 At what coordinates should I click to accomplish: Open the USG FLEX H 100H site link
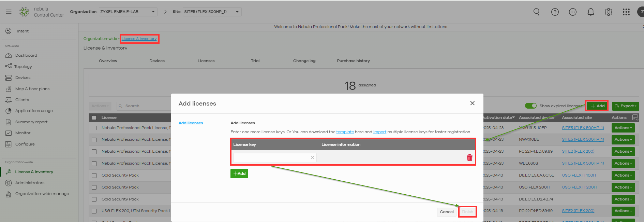click(579, 176)
